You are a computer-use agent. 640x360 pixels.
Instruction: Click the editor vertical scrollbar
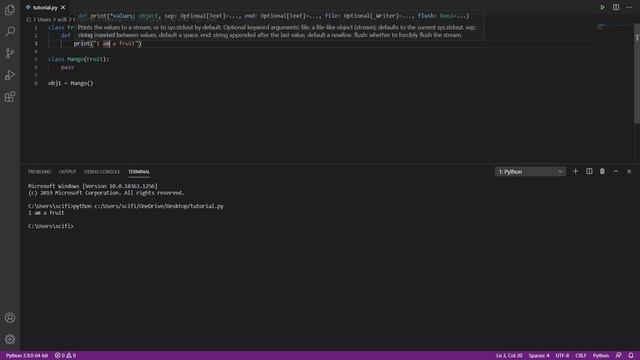point(637,73)
